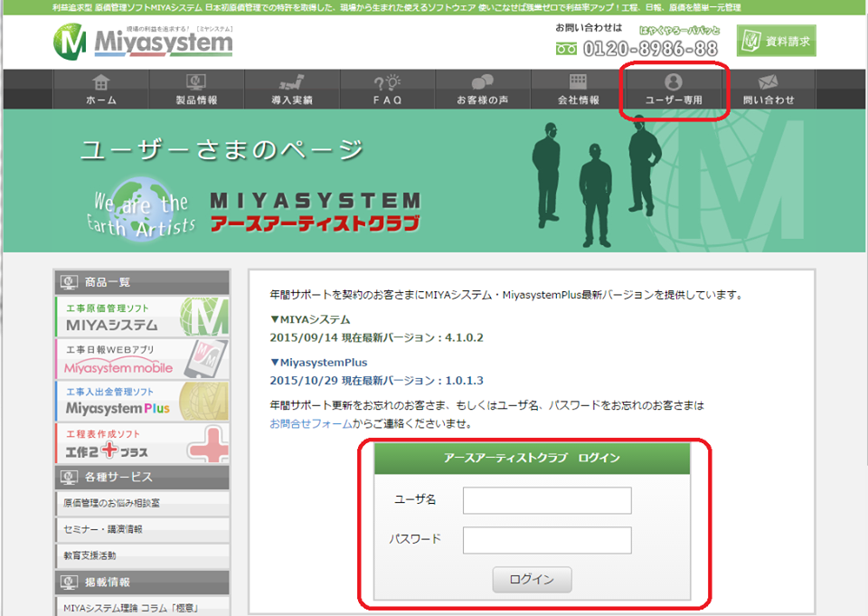
Task: Click the ▼MiyasystemPlus heading
Action: click(318, 363)
